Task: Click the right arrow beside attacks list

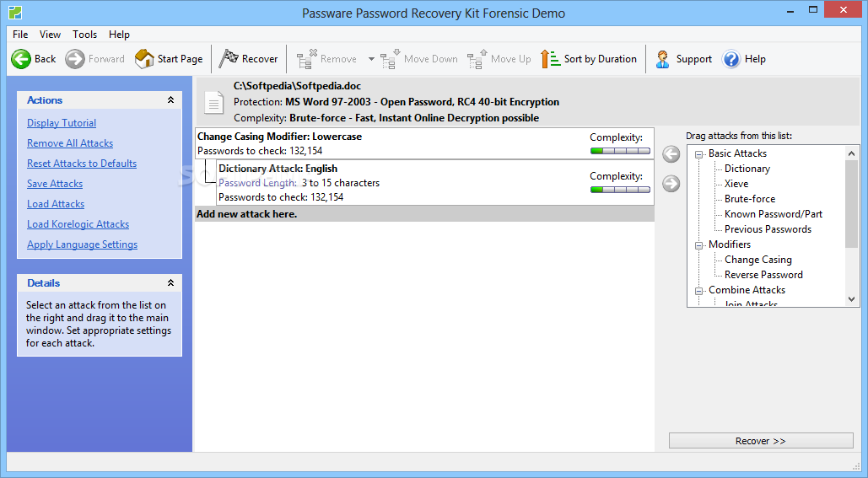Action: tap(671, 183)
